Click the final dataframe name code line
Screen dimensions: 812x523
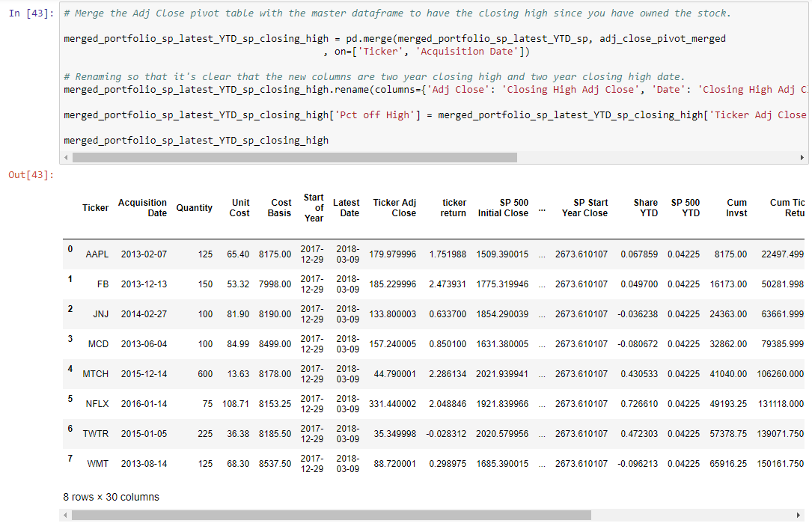(196, 141)
